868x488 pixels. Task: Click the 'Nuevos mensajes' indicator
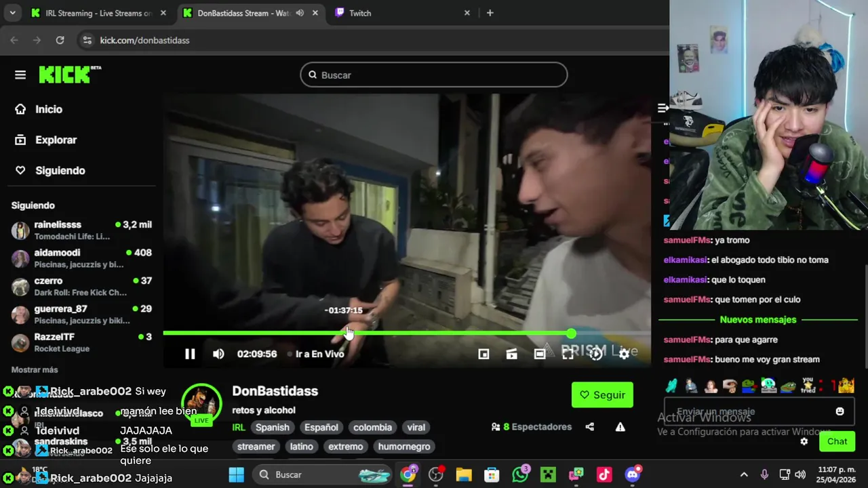758,319
